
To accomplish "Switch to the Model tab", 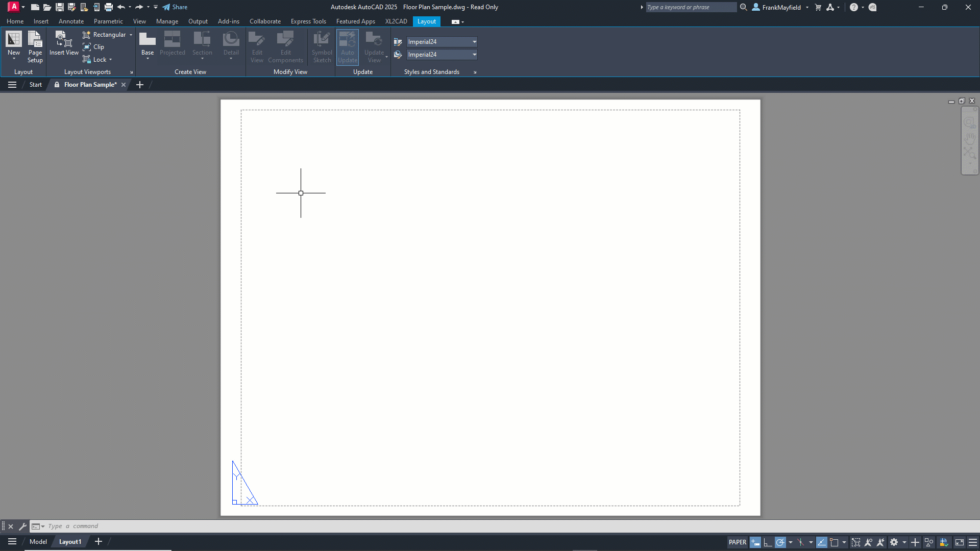I will tap(38, 542).
